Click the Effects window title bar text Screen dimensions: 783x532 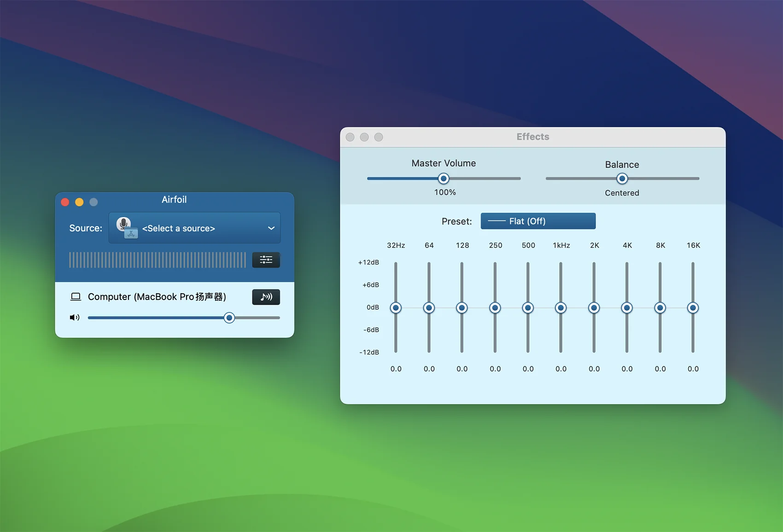tap(533, 137)
